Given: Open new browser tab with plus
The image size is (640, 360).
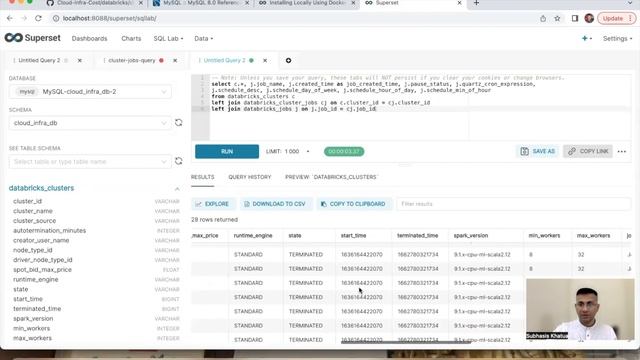Looking at the screenshot, I should tap(476, 3).
